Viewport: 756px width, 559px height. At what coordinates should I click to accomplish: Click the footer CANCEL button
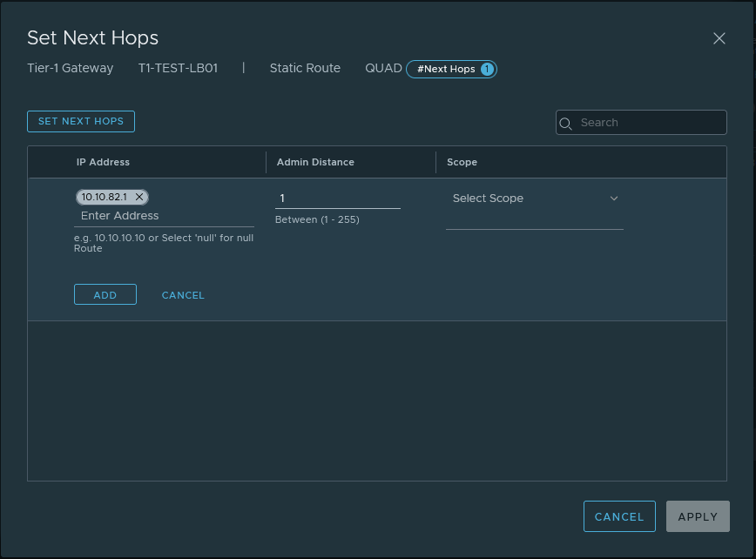(618, 516)
